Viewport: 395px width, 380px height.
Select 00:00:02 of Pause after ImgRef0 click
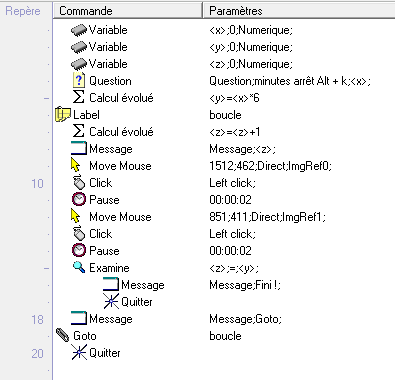(230, 200)
